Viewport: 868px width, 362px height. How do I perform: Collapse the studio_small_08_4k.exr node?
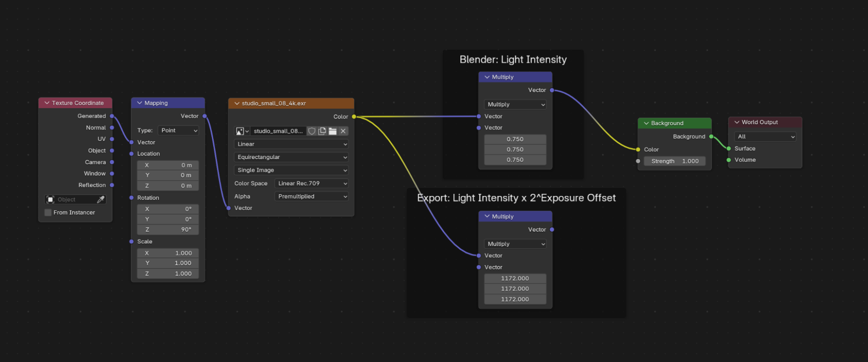click(x=237, y=103)
